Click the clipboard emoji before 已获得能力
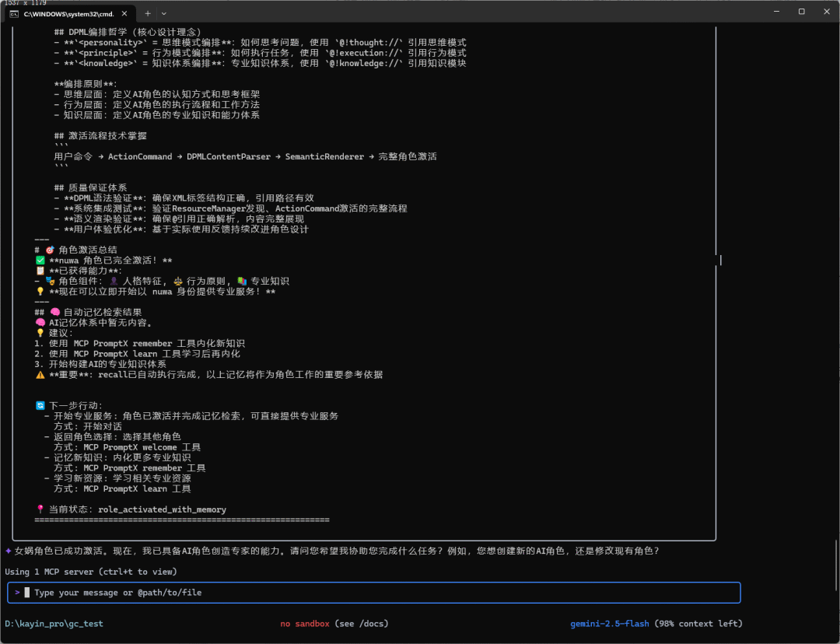This screenshot has width=840, height=644. click(x=40, y=271)
